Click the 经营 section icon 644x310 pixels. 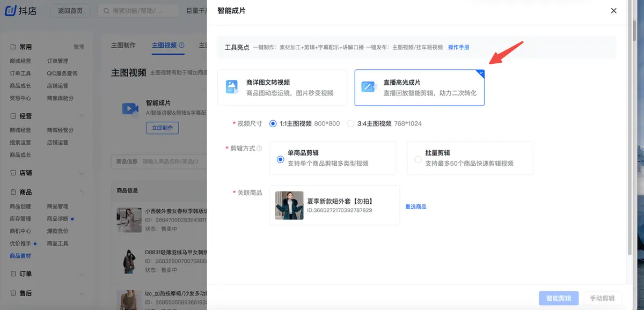(x=13, y=116)
